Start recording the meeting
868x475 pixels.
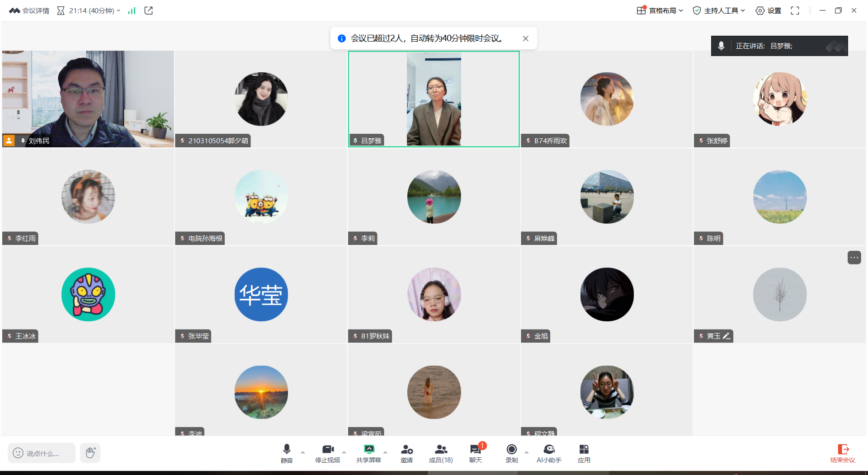click(511, 453)
